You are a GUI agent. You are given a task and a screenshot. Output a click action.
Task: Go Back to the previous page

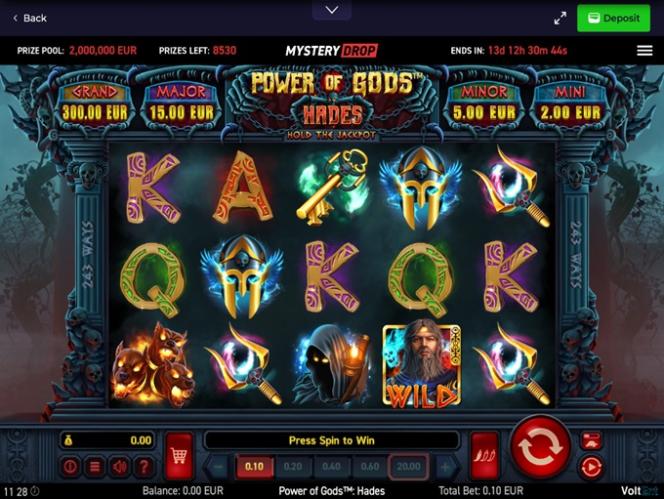pyautogui.click(x=30, y=18)
